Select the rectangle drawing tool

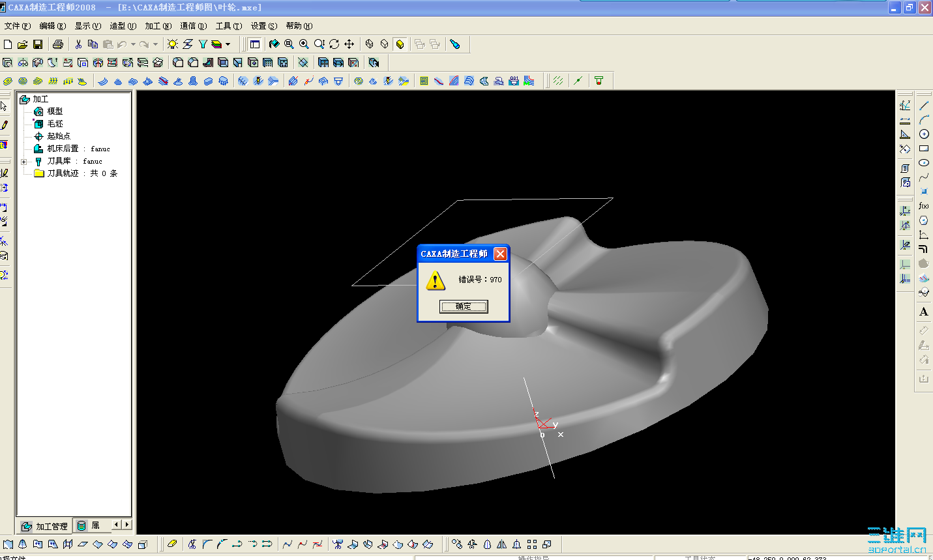[924, 149]
